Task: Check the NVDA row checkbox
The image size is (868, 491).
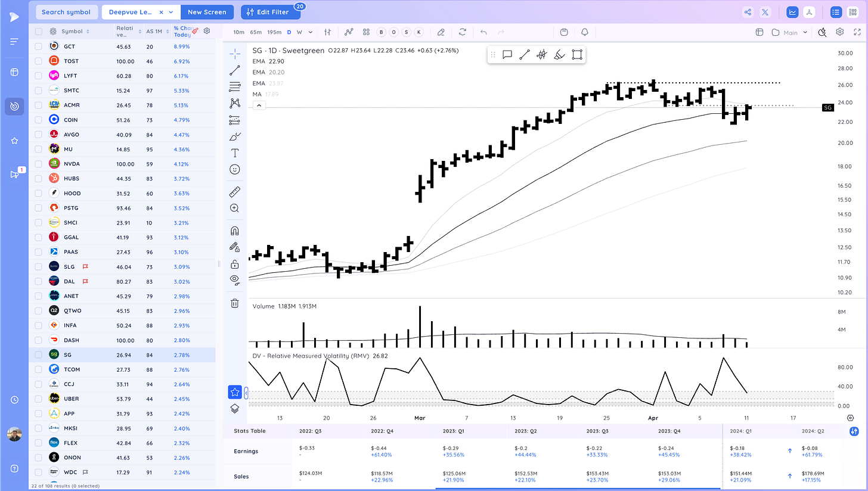Action: pos(39,164)
